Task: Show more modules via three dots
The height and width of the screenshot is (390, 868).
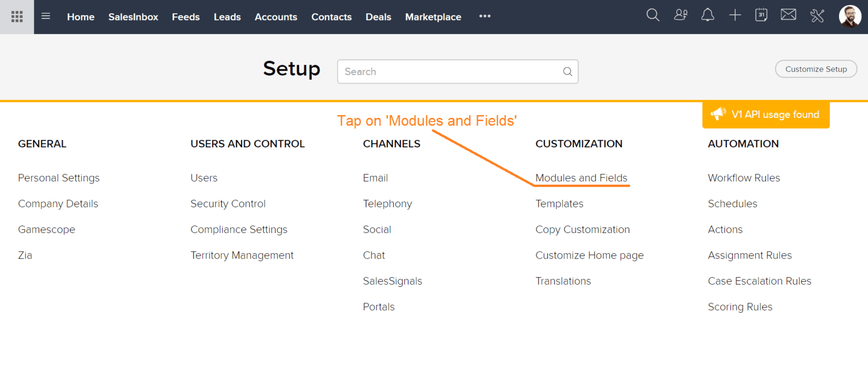Action: point(485,16)
